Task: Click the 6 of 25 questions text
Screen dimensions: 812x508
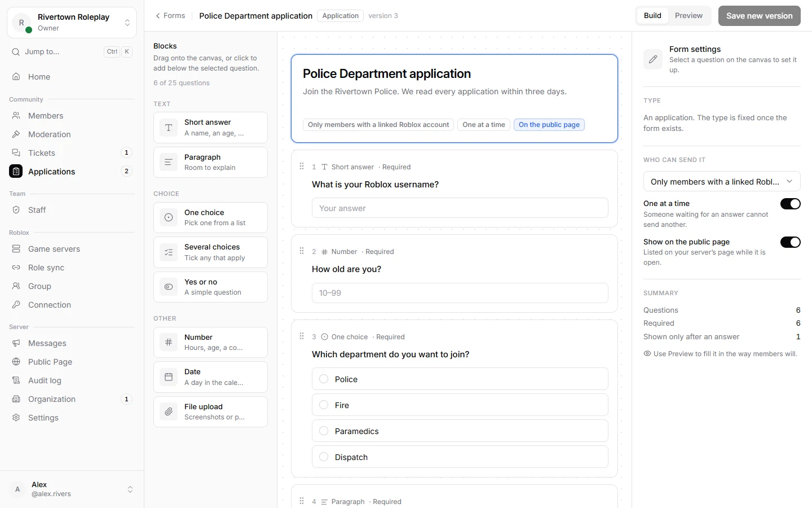Action: pos(182,83)
